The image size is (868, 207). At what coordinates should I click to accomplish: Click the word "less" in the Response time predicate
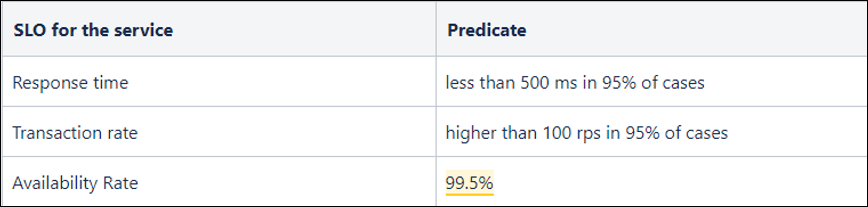point(460,83)
